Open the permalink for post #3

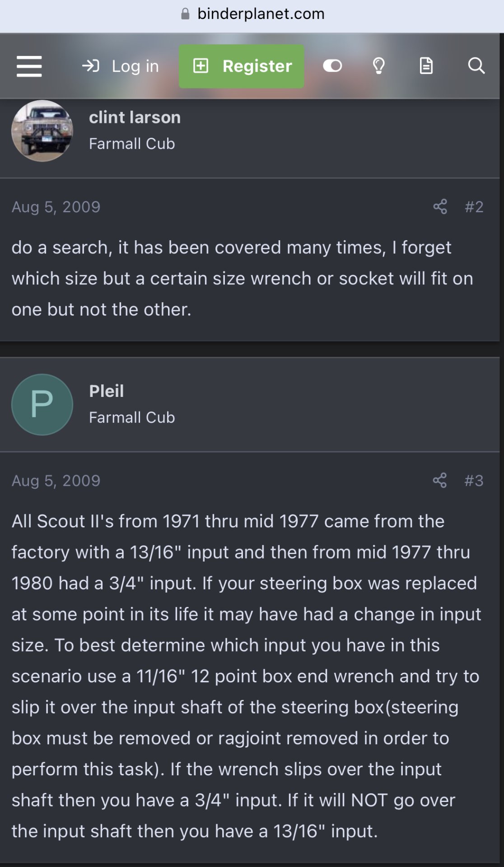tap(474, 480)
